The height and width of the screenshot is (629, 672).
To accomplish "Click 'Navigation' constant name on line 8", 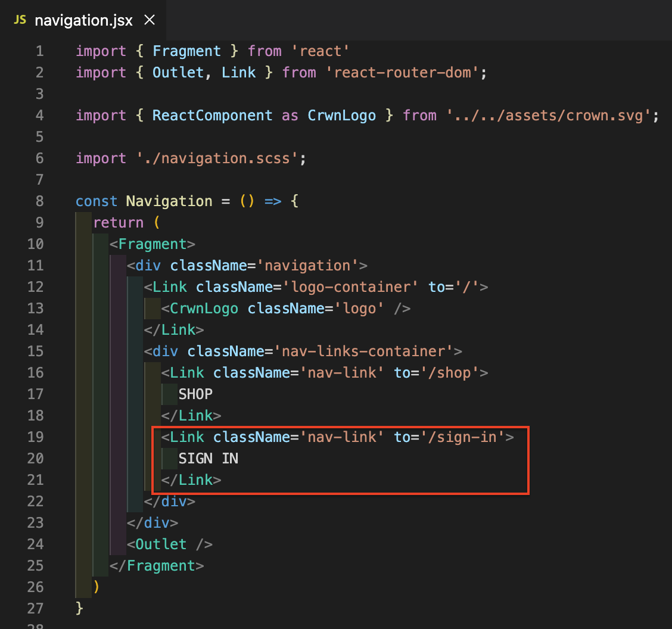I will click(x=169, y=201).
